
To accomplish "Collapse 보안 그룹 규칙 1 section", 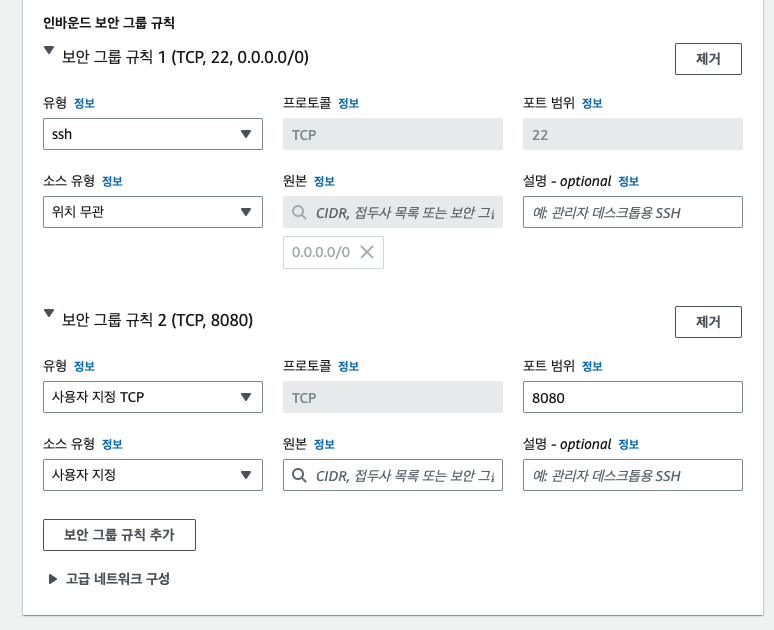I will coord(48,50).
